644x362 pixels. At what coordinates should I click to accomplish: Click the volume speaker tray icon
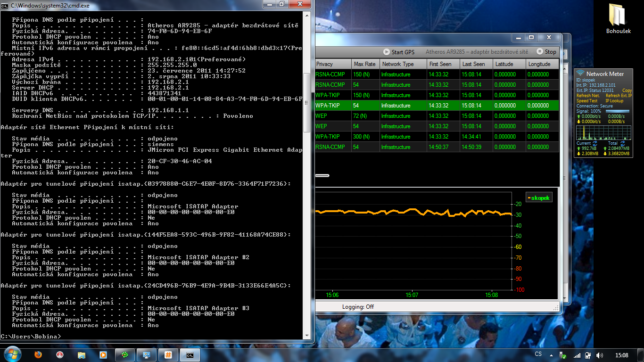(600, 355)
